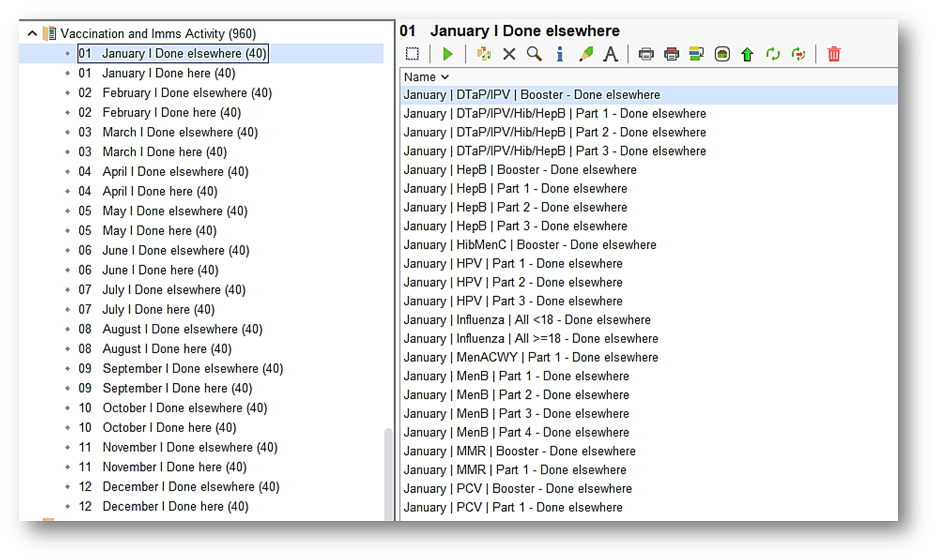
Task: Click the green pencil edit icon
Action: (x=585, y=54)
